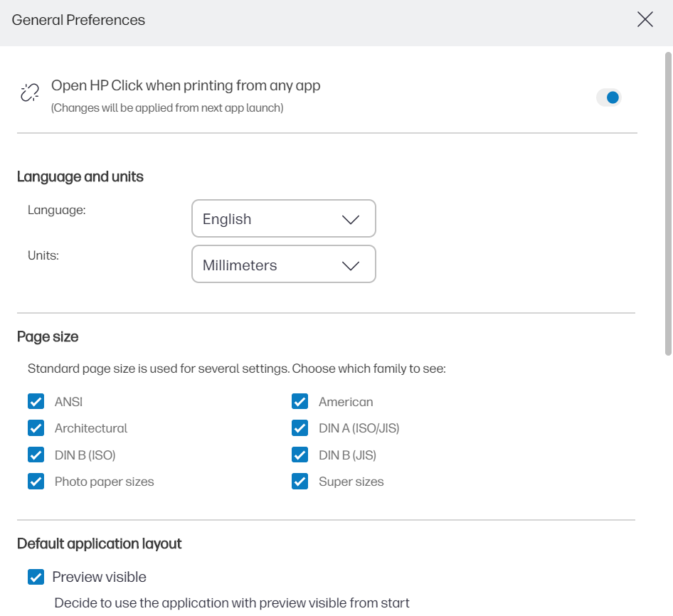
Task: Expand the Millimeters units selector chevron
Action: coord(350,264)
